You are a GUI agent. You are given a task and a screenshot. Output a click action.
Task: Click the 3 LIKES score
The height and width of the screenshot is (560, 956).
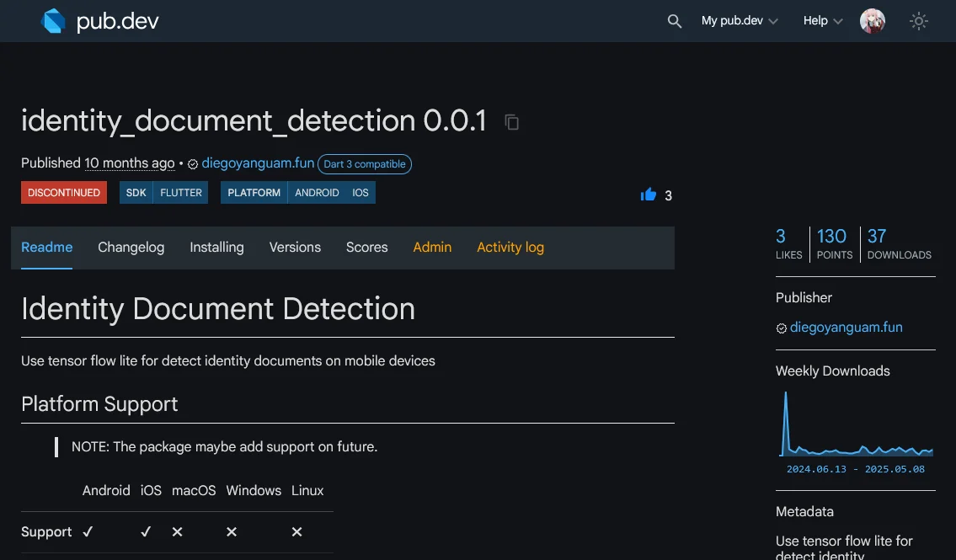[x=789, y=244]
